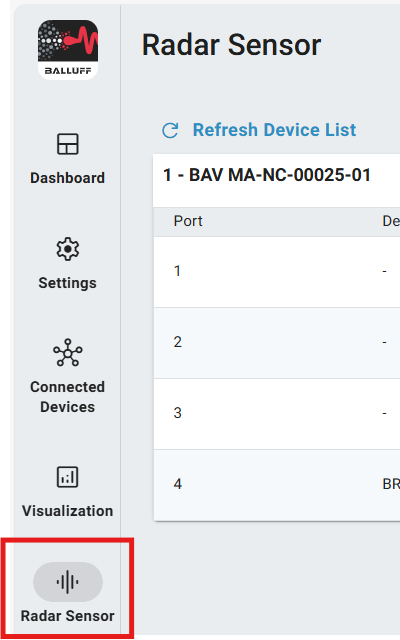Select the Port 3 table row

coord(277,414)
